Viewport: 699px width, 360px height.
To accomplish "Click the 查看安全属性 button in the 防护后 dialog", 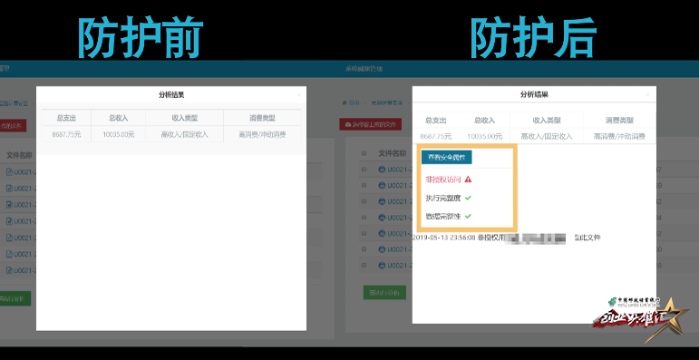I will 446,157.
